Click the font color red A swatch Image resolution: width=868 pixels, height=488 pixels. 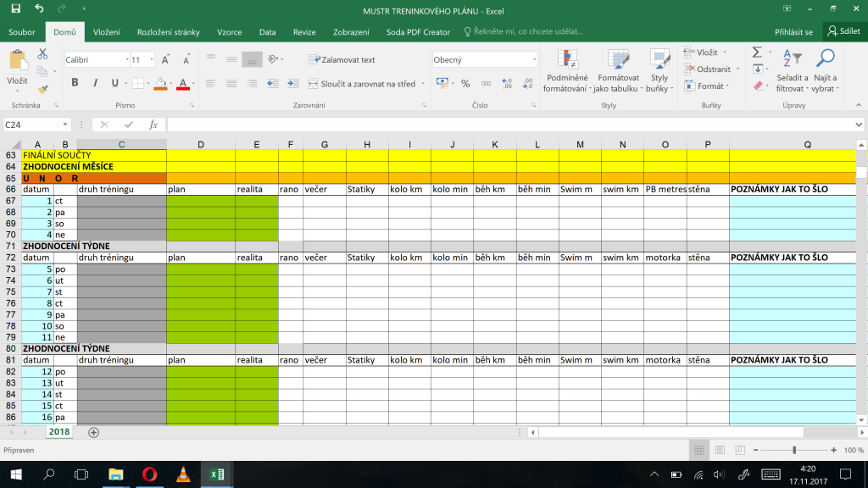pyautogui.click(x=183, y=84)
